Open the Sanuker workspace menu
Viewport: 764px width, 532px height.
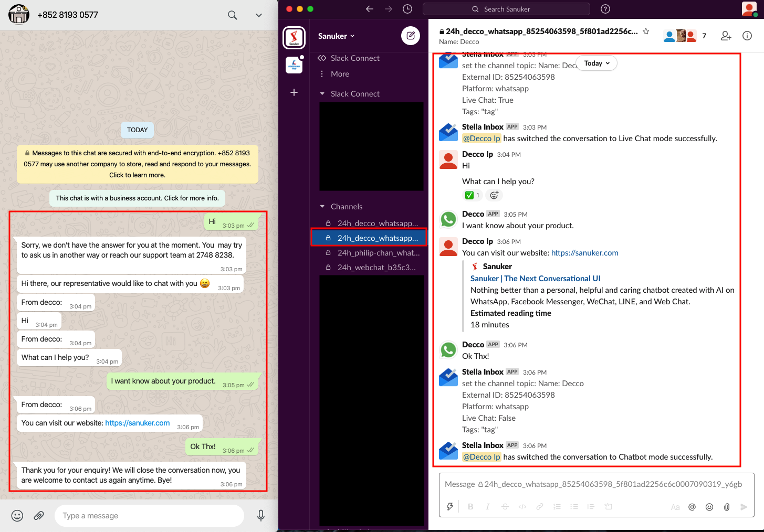click(336, 36)
